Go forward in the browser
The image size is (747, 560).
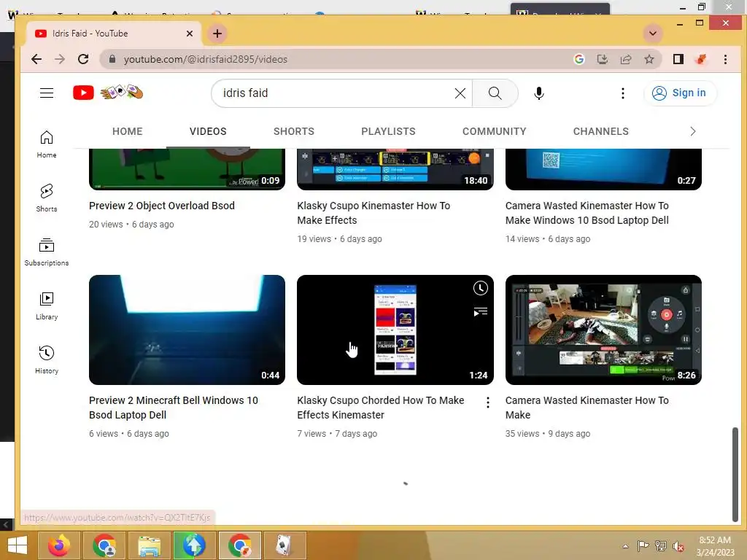click(60, 59)
